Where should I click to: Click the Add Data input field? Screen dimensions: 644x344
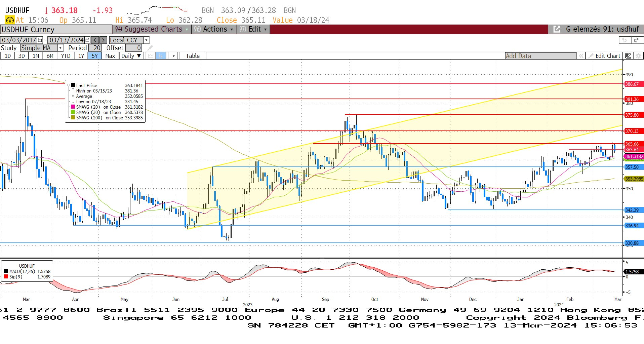(x=541, y=56)
